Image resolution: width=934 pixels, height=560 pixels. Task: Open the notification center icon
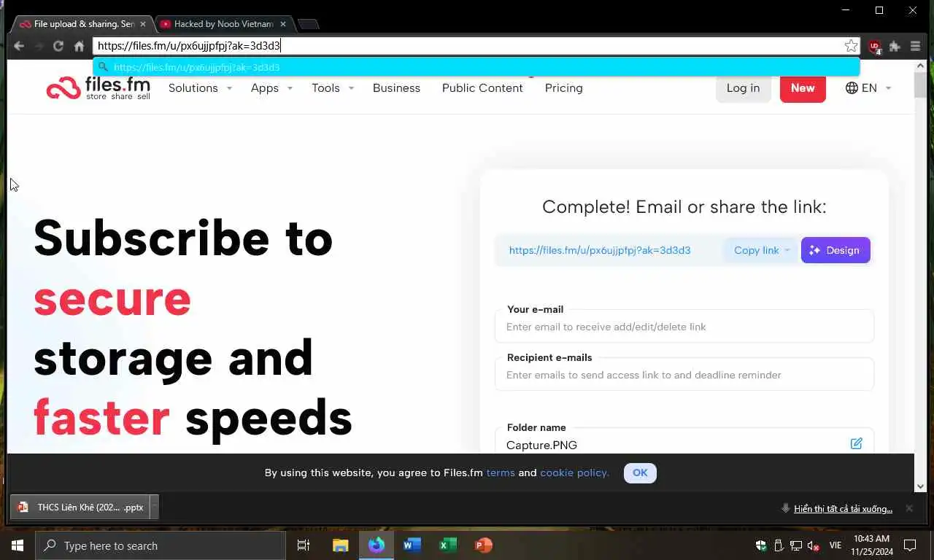click(910, 545)
